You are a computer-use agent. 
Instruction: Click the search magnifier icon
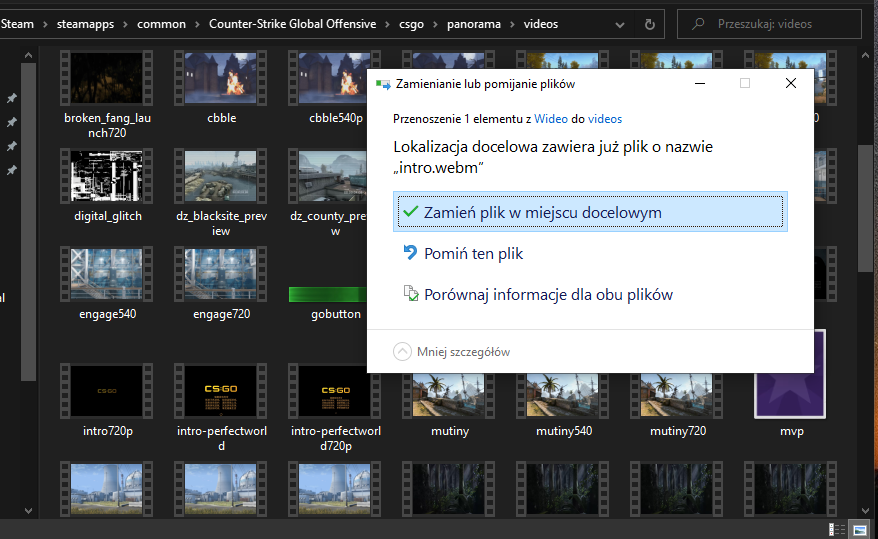coord(698,24)
